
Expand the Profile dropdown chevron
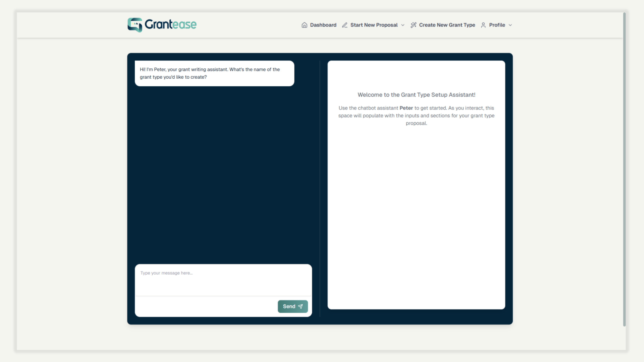510,25
